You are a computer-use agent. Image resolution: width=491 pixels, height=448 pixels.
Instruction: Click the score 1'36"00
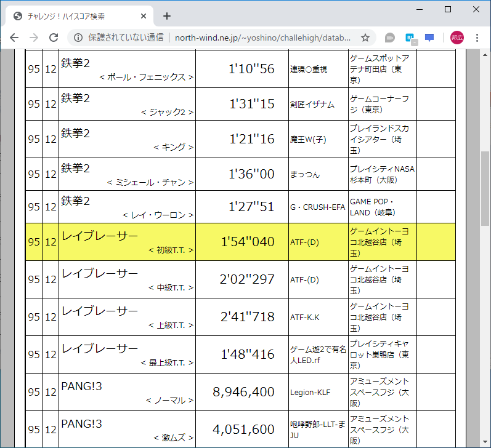[x=251, y=174]
